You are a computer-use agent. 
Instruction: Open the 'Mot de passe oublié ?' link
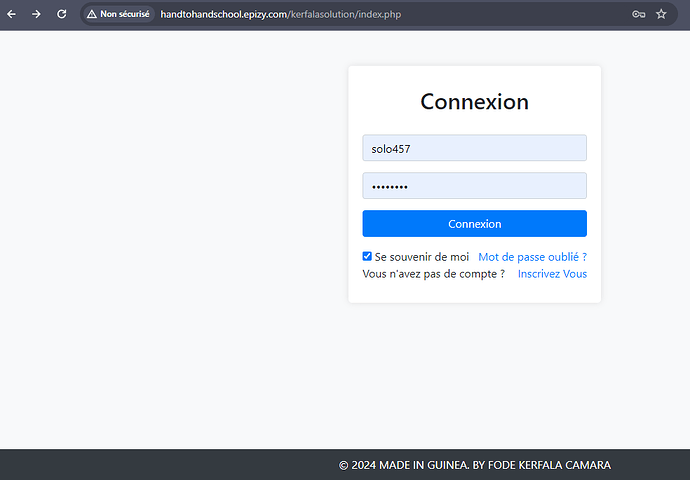(x=532, y=257)
